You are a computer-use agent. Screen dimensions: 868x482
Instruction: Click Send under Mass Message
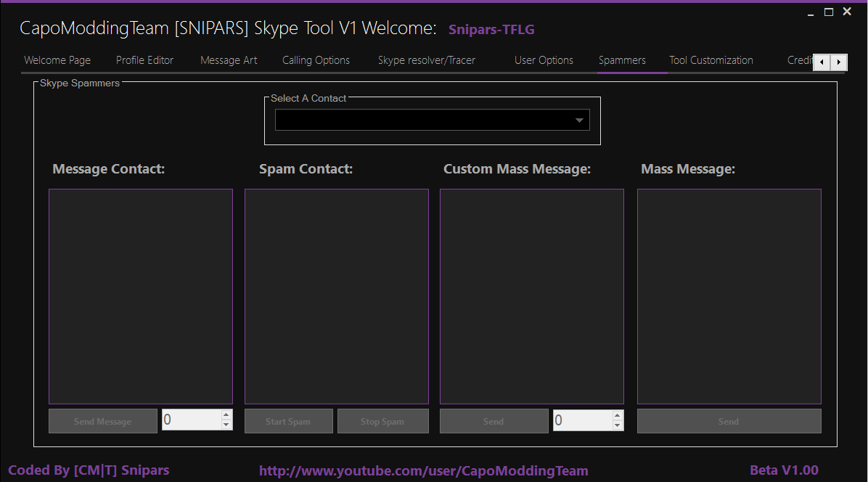pyautogui.click(x=729, y=421)
